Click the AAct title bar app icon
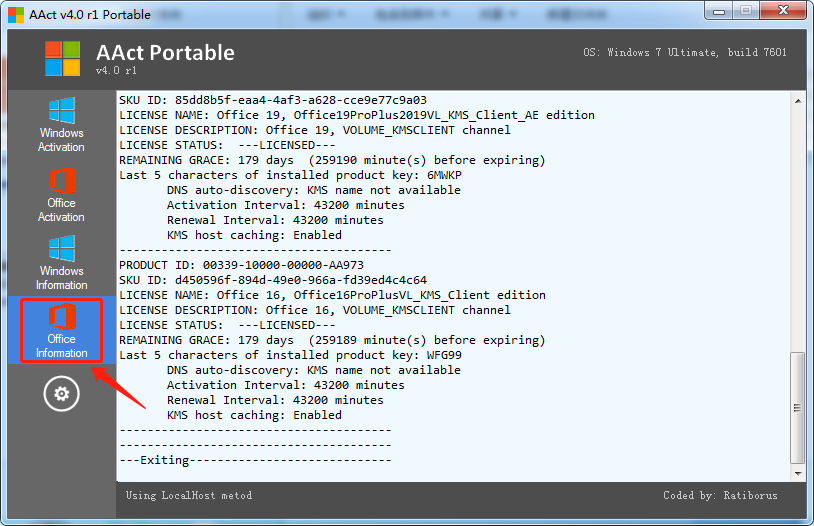Viewport: 814px width, 526px height. [x=16, y=15]
